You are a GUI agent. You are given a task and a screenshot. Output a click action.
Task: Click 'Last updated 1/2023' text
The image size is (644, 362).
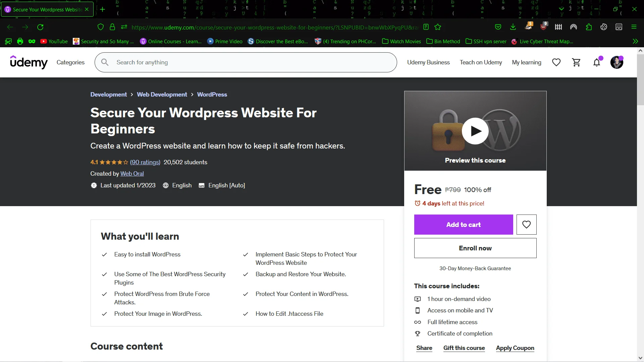coord(128,185)
